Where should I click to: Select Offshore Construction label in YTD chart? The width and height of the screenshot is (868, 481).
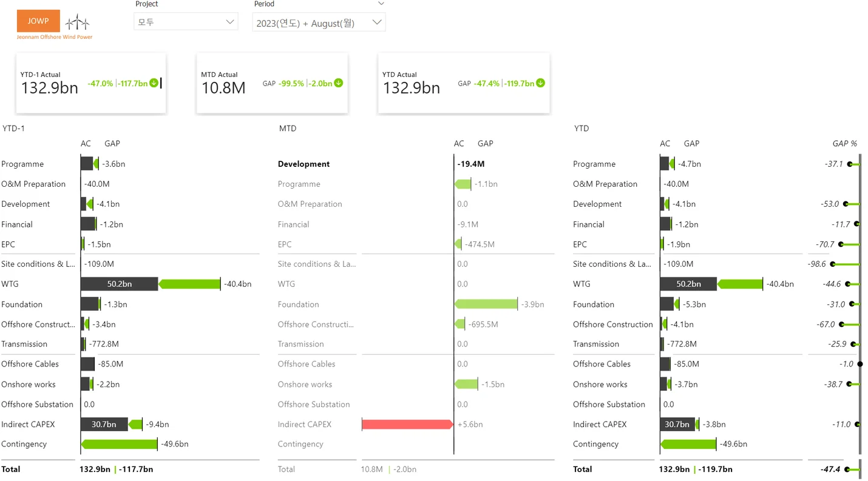[613, 324]
